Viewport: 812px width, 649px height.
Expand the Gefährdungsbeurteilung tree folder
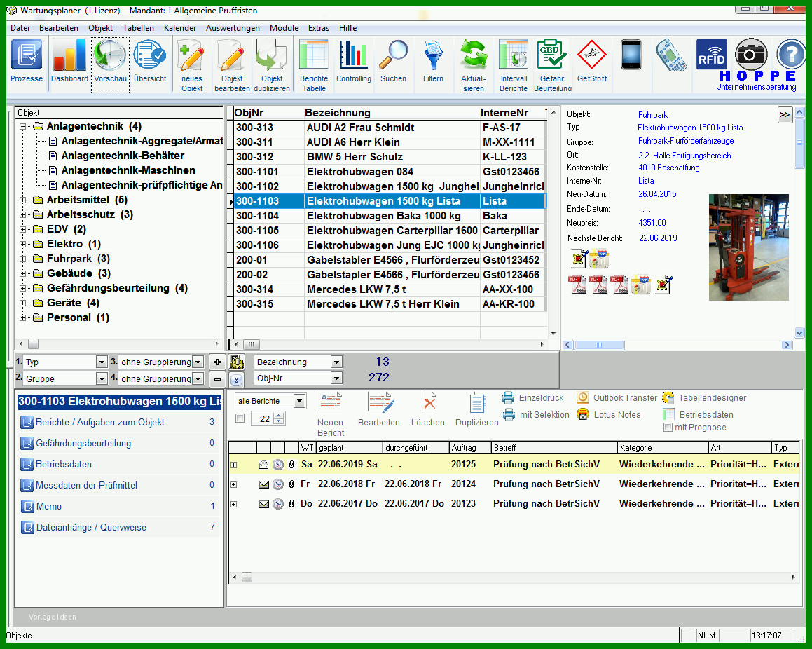coord(23,288)
